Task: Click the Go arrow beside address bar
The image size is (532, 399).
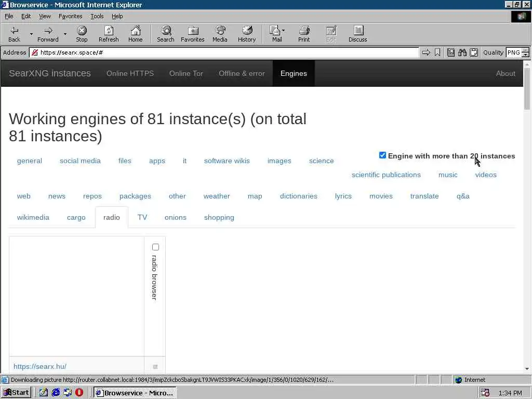Action: point(426,52)
